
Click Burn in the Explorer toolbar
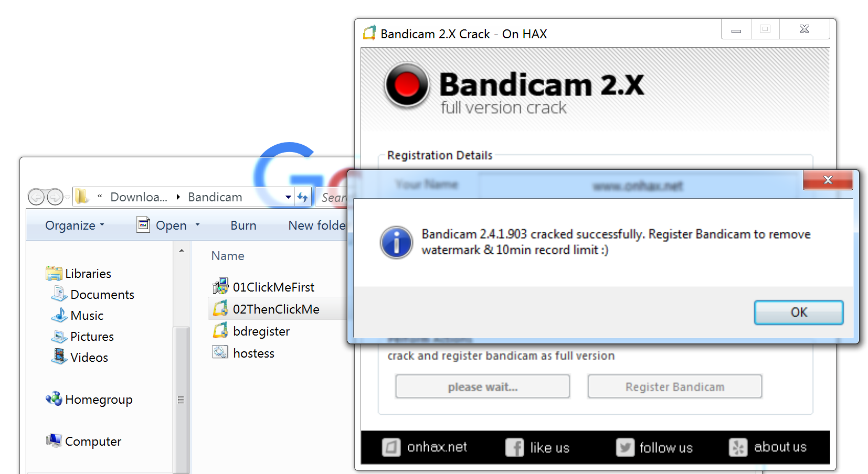click(x=244, y=225)
